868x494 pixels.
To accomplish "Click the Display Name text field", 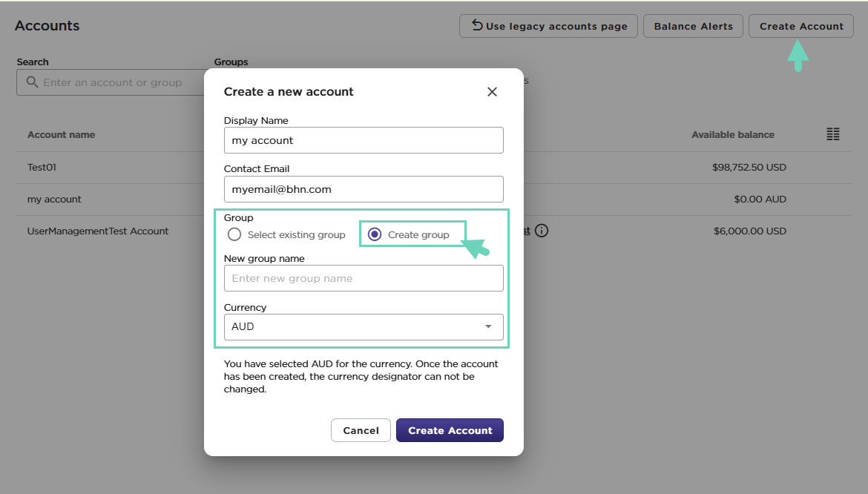I will point(364,140).
